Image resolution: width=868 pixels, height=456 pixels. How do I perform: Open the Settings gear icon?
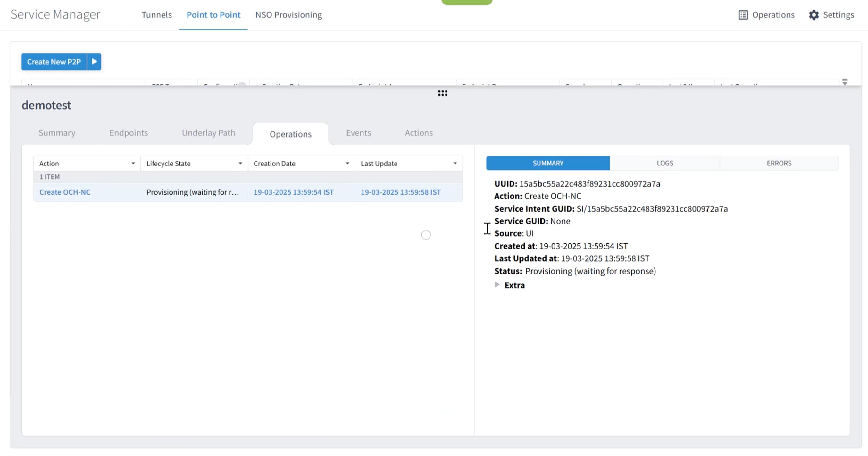click(814, 15)
